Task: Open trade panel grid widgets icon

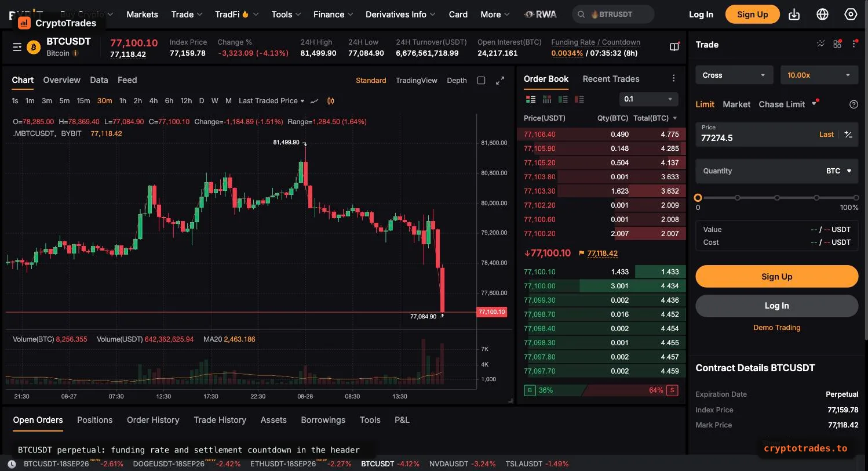Action: click(x=837, y=44)
